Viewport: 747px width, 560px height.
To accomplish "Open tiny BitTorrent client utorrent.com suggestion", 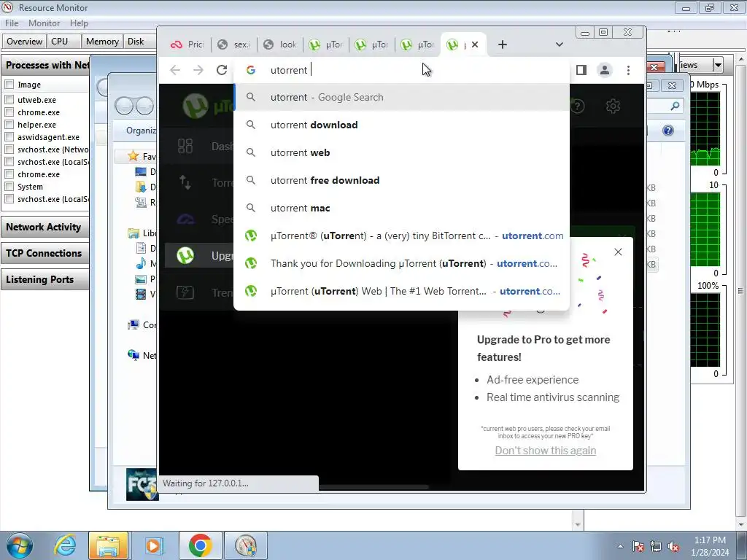I will pyautogui.click(x=402, y=236).
